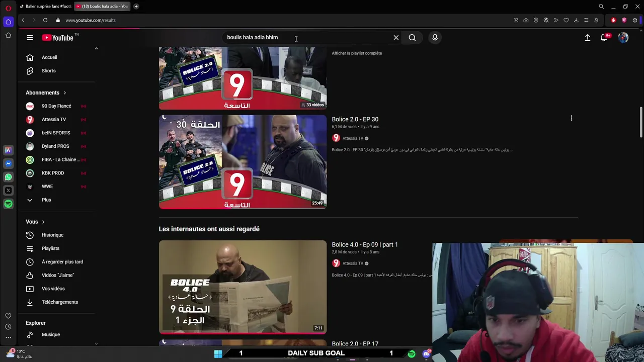Take a snapshot with the camera icon
644x362 pixels.
[x=526, y=20]
